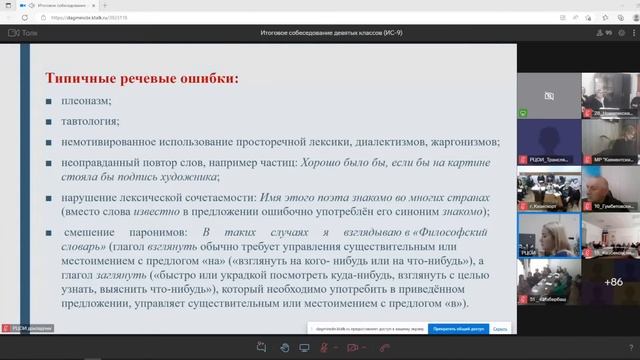Click the site info icon before URL
This screenshot has height=360, width=640.
tap(43, 18)
